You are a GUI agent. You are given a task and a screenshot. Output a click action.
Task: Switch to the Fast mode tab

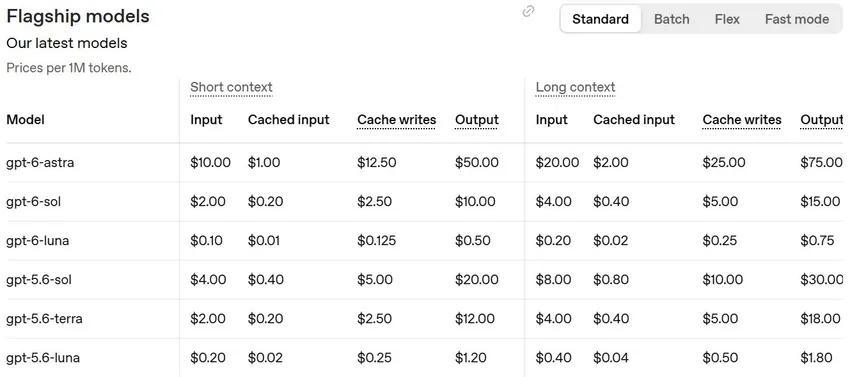coord(797,20)
